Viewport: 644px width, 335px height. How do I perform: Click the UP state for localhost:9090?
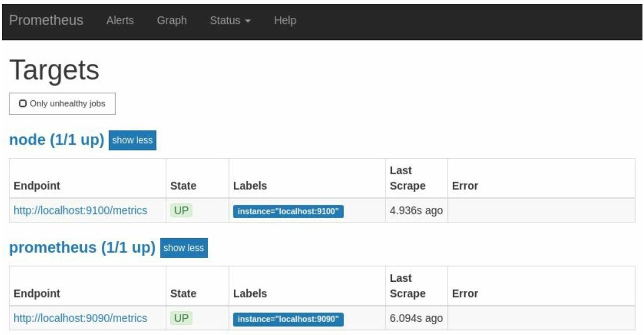[182, 318]
